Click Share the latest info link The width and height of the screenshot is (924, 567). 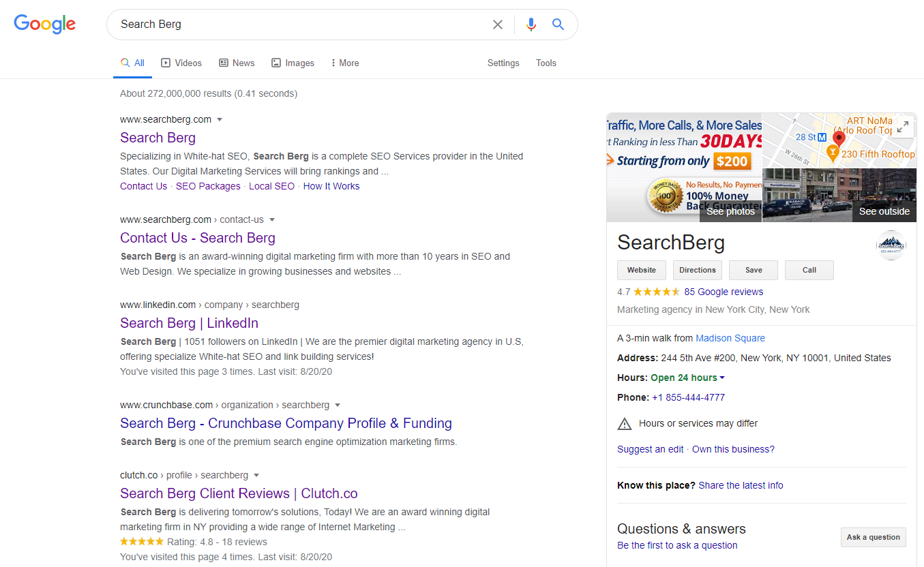[x=741, y=485]
